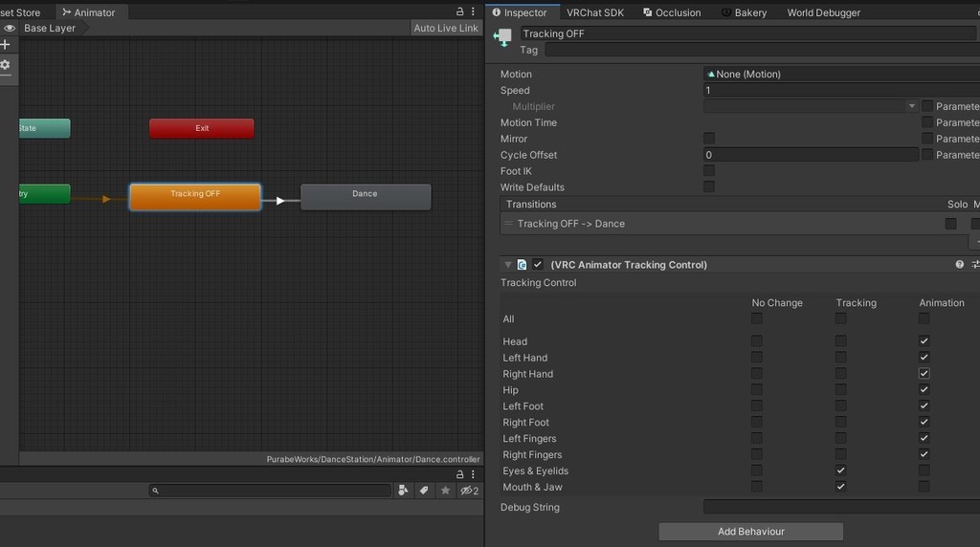980x547 pixels.
Task: Enable the Motion Time Parameter checkbox
Action: (x=927, y=121)
